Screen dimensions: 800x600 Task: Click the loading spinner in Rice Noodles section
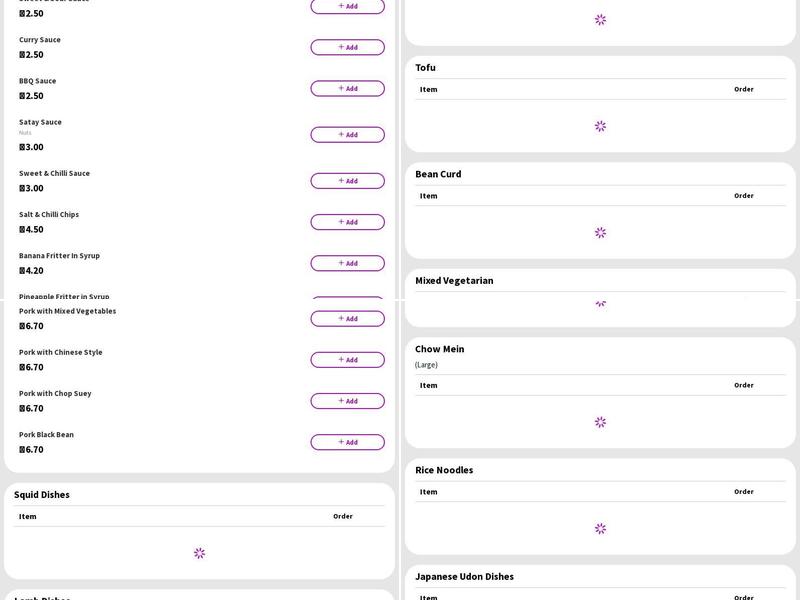coord(600,529)
